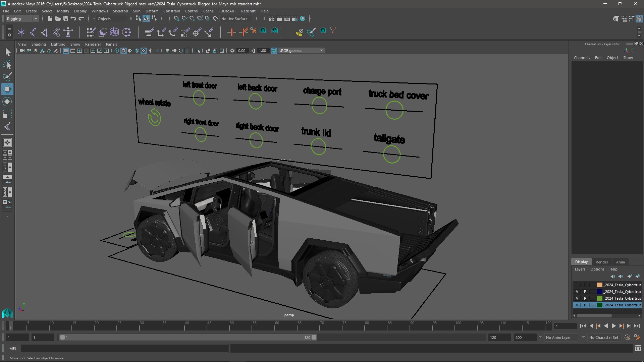Image resolution: width=644 pixels, height=362 pixels.
Task: Toggle reference R of dark-green layer
Action: [x=593, y=305]
